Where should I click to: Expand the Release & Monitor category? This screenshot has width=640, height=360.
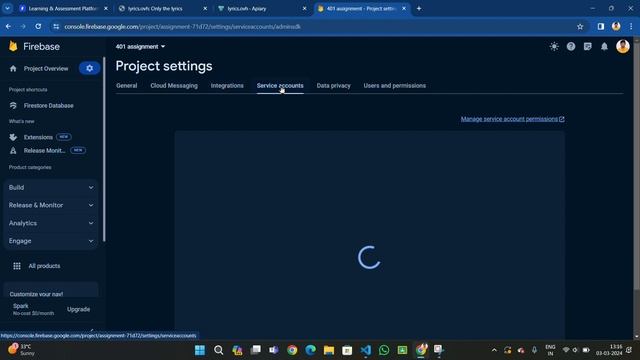click(51, 205)
